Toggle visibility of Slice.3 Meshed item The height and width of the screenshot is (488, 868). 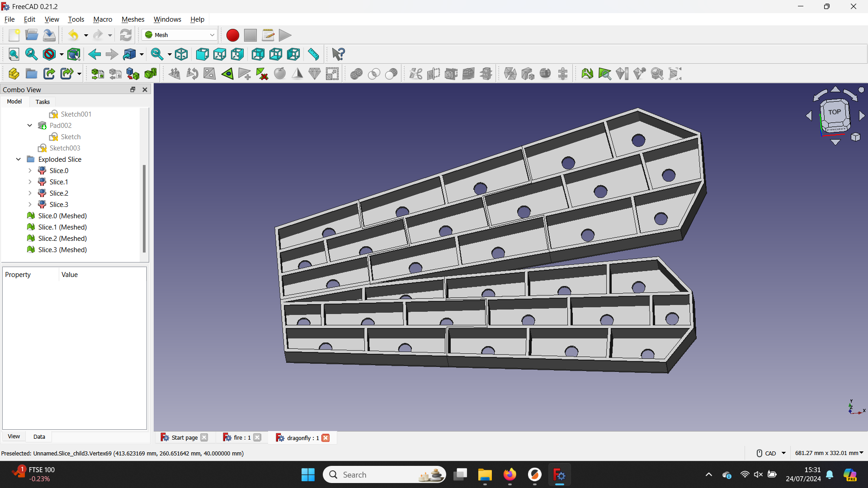pyautogui.click(x=62, y=250)
